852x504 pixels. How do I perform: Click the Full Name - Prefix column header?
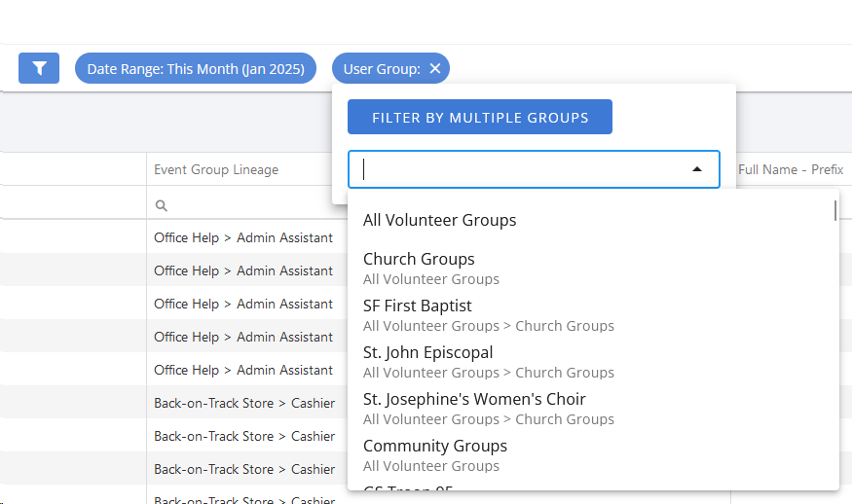[791, 169]
